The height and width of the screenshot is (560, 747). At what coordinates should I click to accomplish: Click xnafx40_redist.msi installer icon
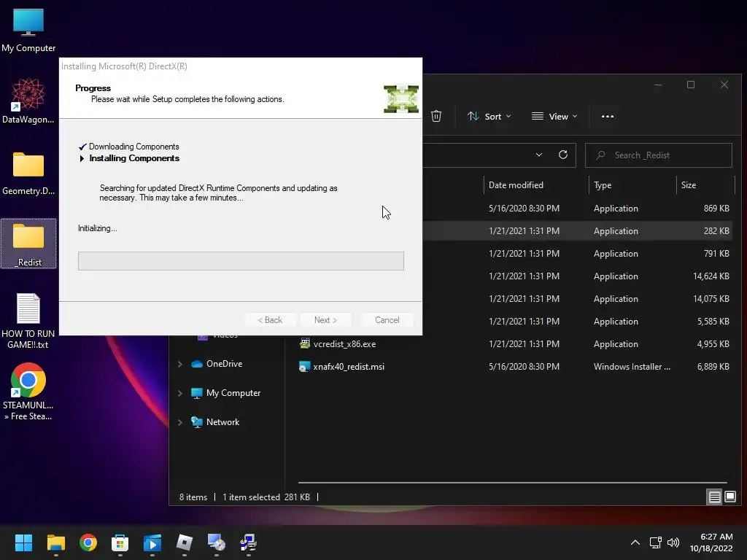pos(304,366)
